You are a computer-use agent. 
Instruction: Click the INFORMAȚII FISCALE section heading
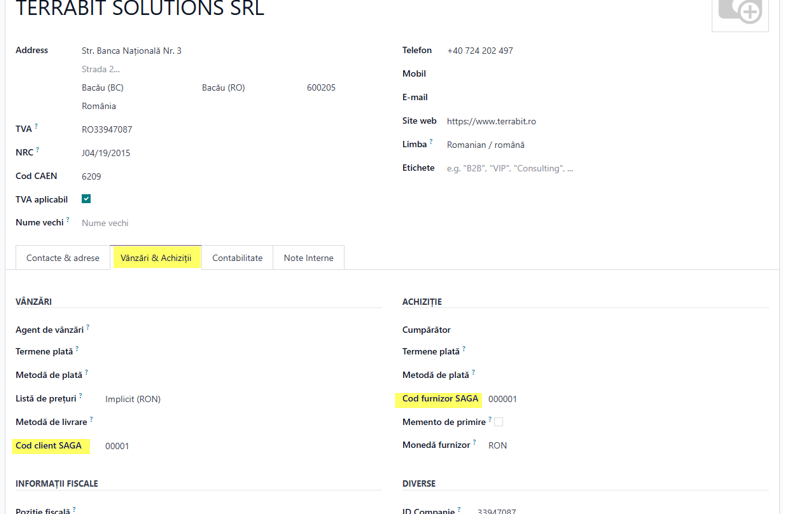pyautogui.click(x=56, y=483)
